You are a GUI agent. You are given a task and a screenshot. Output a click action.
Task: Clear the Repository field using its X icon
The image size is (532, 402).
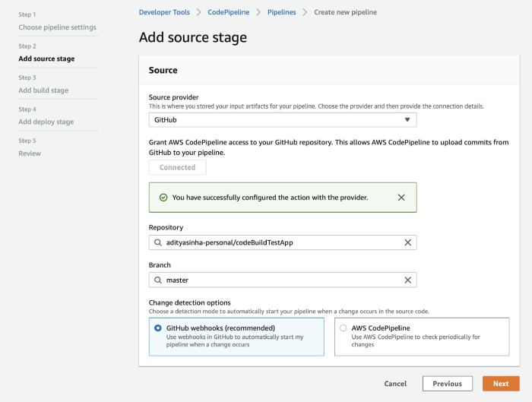click(x=408, y=242)
